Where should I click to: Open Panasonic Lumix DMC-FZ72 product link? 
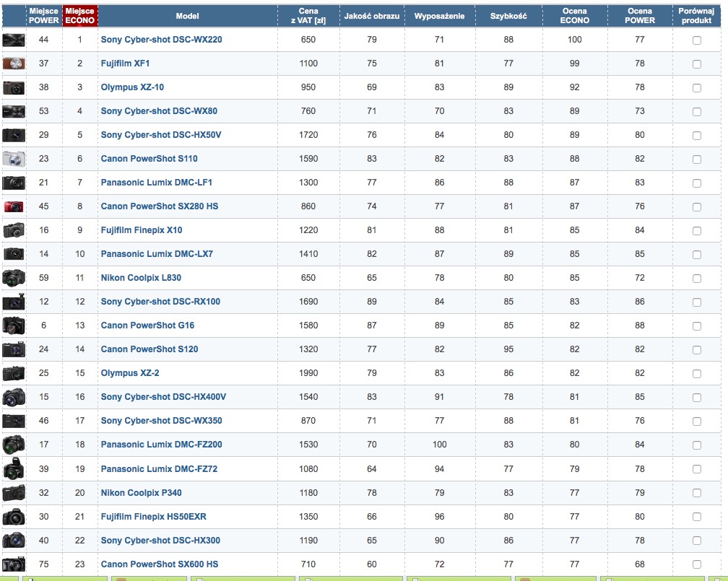pyautogui.click(x=159, y=468)
